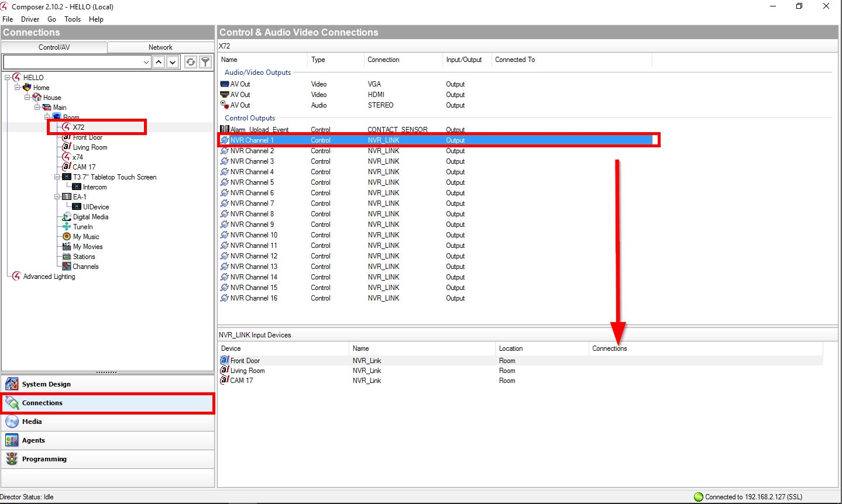842x504 pixels.
Task: Open the search combo box dropdown arrow
Action: click(146, 62)
